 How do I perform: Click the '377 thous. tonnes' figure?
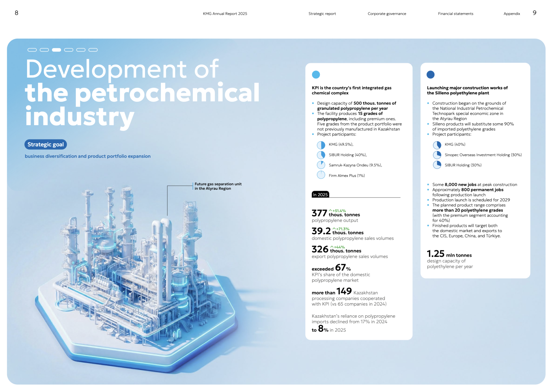(336, 213)
